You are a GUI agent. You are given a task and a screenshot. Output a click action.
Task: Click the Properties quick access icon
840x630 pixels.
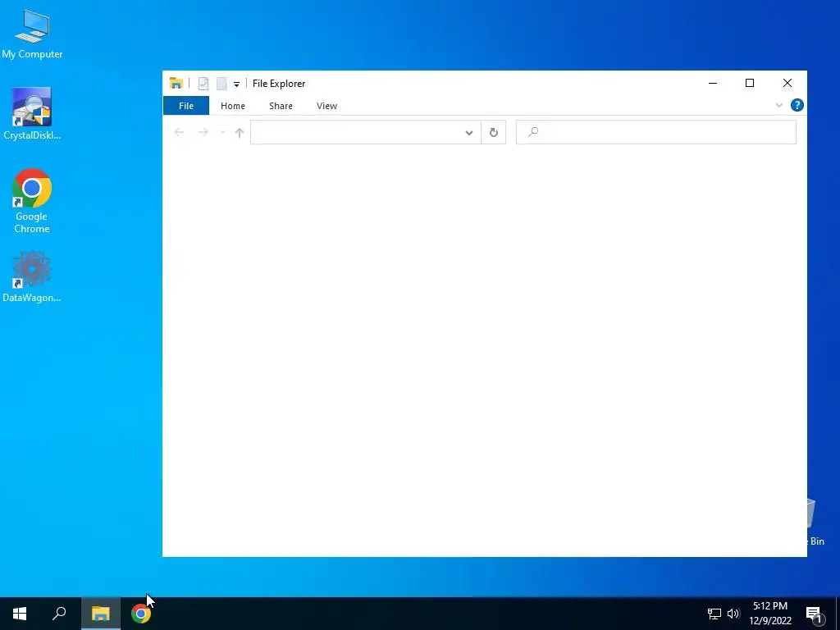click(203, 84)
